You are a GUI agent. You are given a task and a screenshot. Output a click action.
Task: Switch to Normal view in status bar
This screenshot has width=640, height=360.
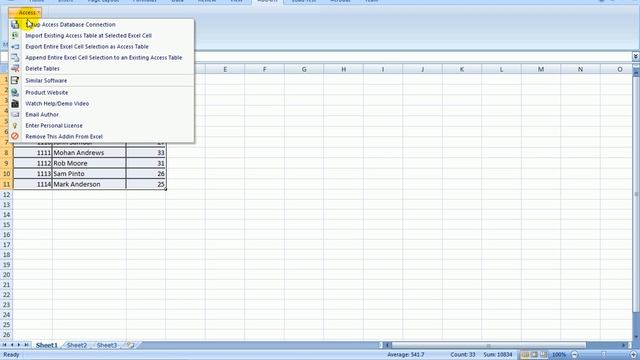click(x=525, y=355)
